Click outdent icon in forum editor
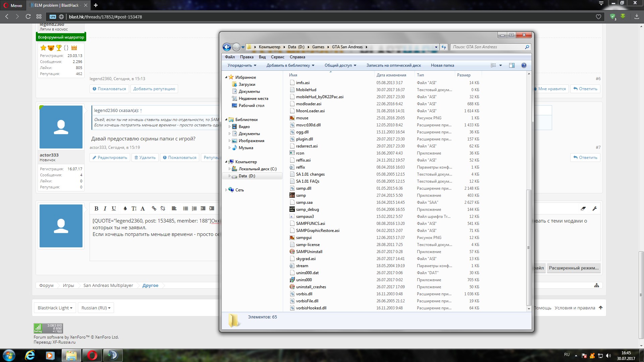The height and width of the screenshot is (362, 644). pyautogui.click(x=203, y=208)
